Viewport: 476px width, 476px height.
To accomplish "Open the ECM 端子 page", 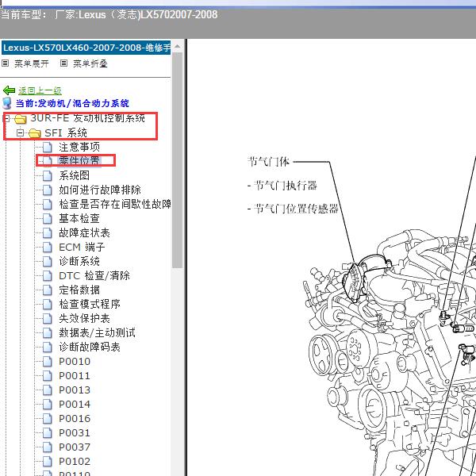I will tap(82, 247).
